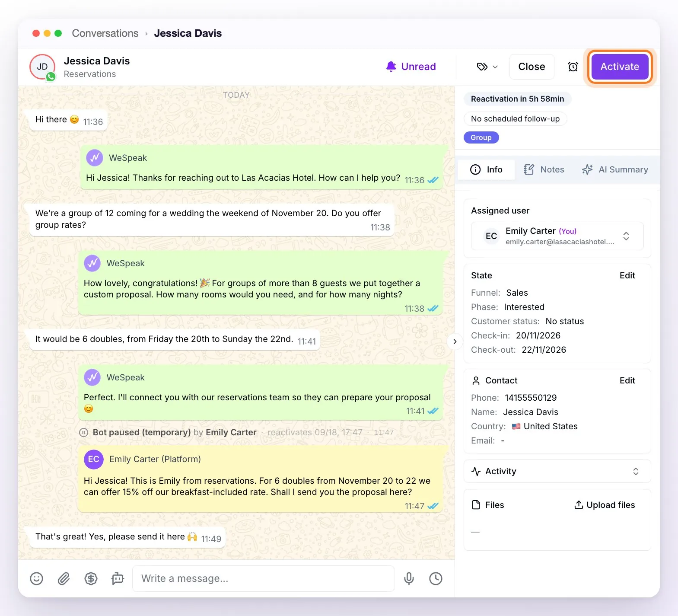
Task: Click the Reactivation in 5h 58min badge
Action: (517, 99)
